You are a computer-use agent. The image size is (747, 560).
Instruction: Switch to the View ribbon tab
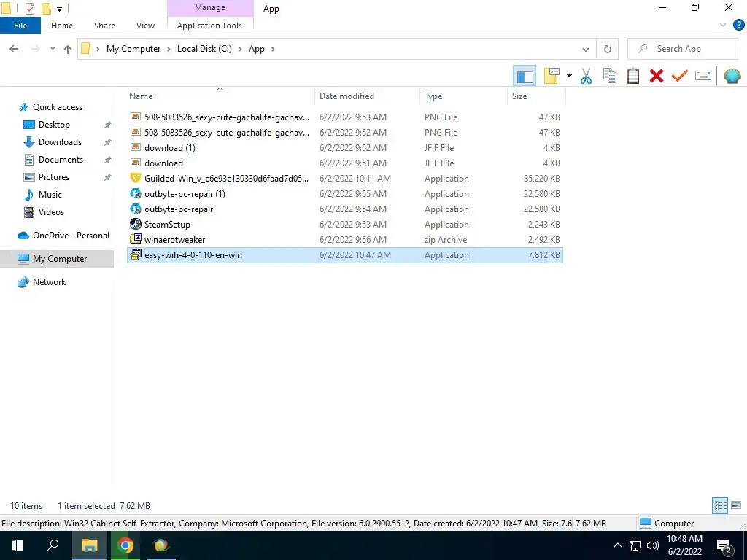[x=145, y=26]
